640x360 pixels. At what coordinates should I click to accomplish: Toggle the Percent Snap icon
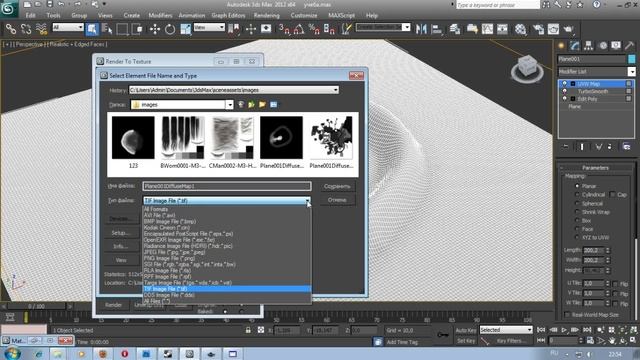point(314,29)
